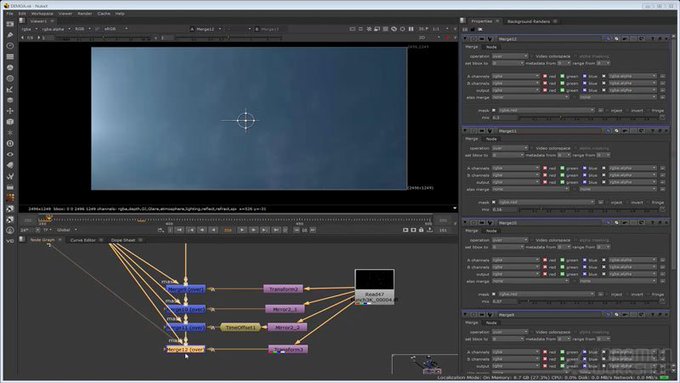This screenshot has height=383, width=680.
Task: Open Merge11 mask channel dropdown
Action: (x=546, y=202)
